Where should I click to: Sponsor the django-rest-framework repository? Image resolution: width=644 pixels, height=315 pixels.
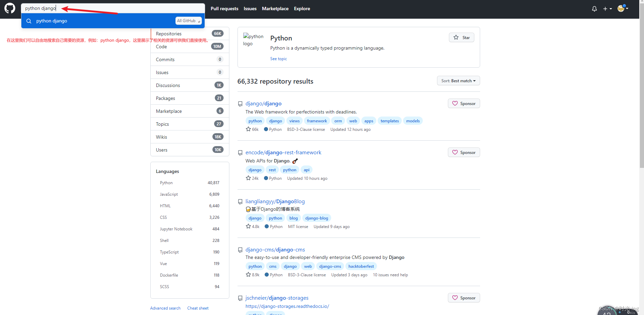(x=464, y=153)
